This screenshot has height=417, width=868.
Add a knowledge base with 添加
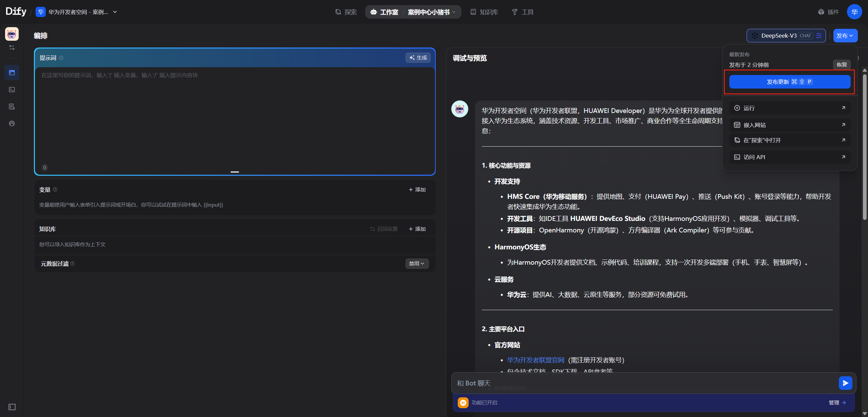pyautogui.click(x=417, y=229)
